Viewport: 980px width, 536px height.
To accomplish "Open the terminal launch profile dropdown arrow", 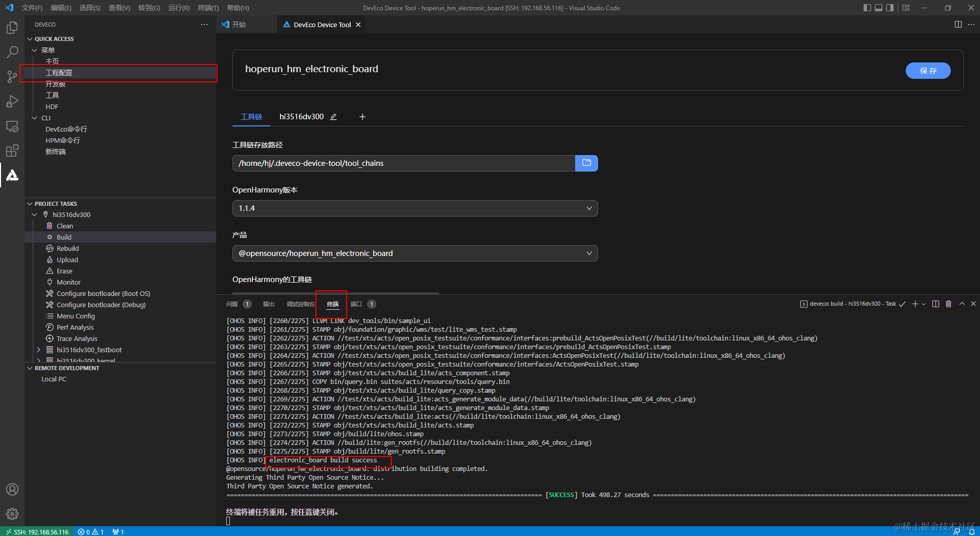I will coord(924,304).
